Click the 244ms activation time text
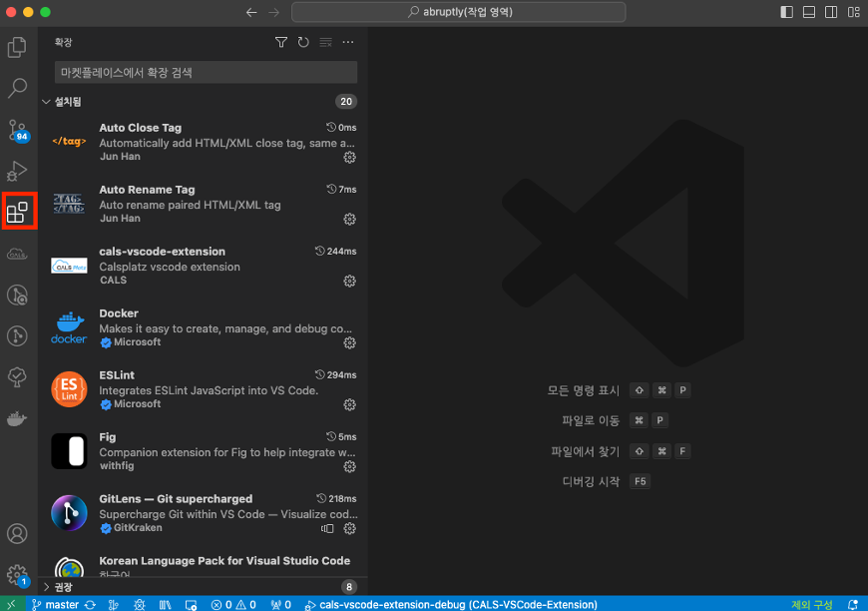The height and width of the screenshot is (611, 868). [x=341, y=252]
